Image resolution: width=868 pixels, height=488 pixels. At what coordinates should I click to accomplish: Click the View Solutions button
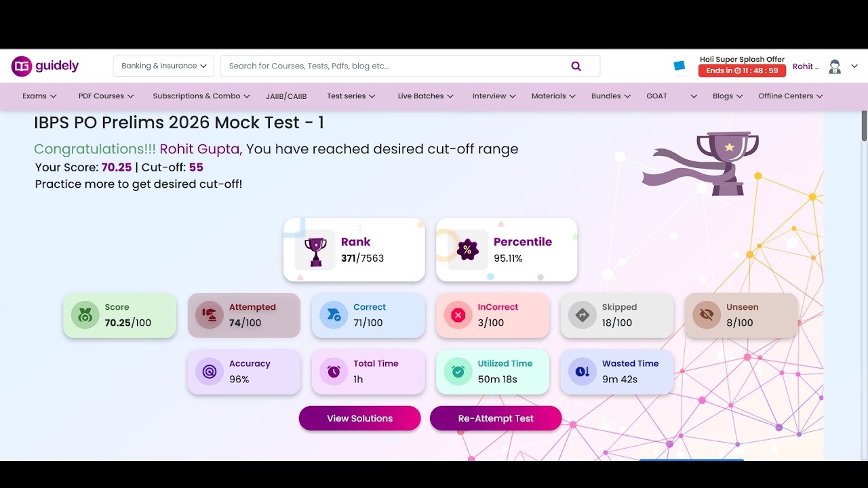pyautogui.click(x=359, y=418)
